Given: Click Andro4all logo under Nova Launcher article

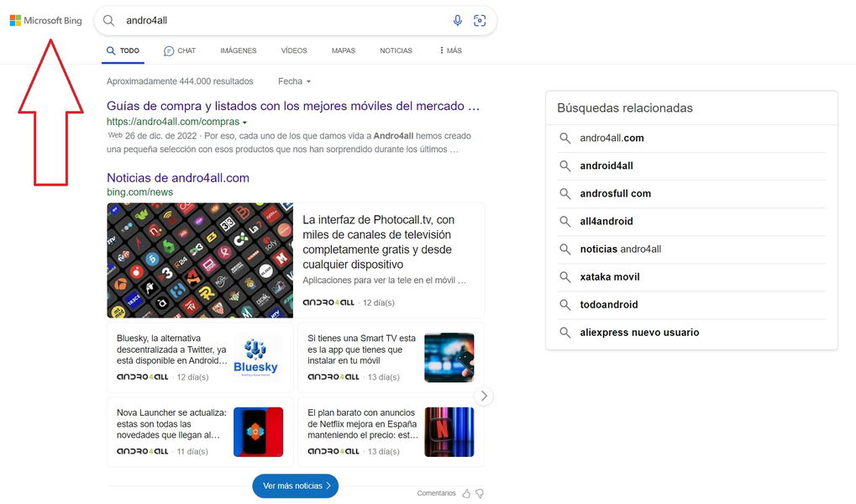Looking at the screenshot, I should point(143,451).
